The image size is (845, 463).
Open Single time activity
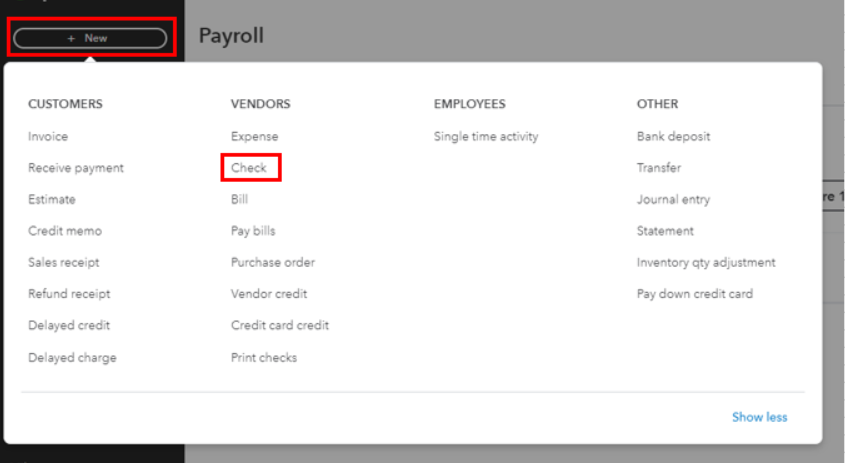[x=486, y=136]
